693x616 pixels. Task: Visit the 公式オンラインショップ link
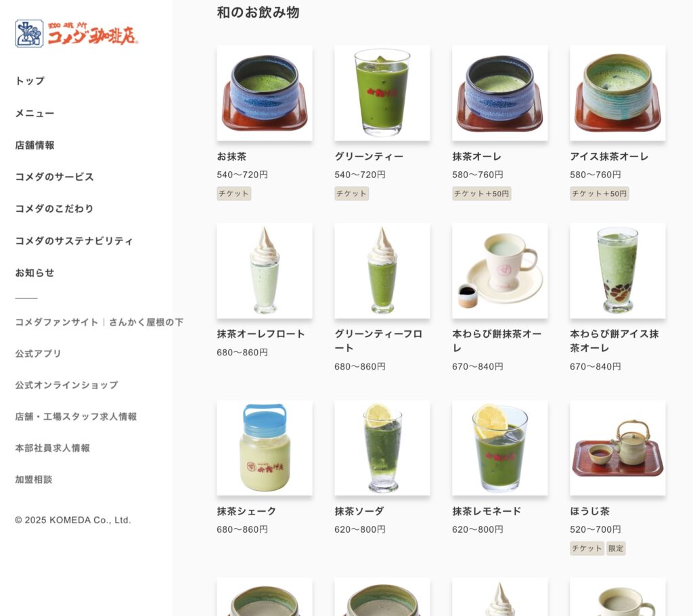pyautogui.click(x=67, y=384)
